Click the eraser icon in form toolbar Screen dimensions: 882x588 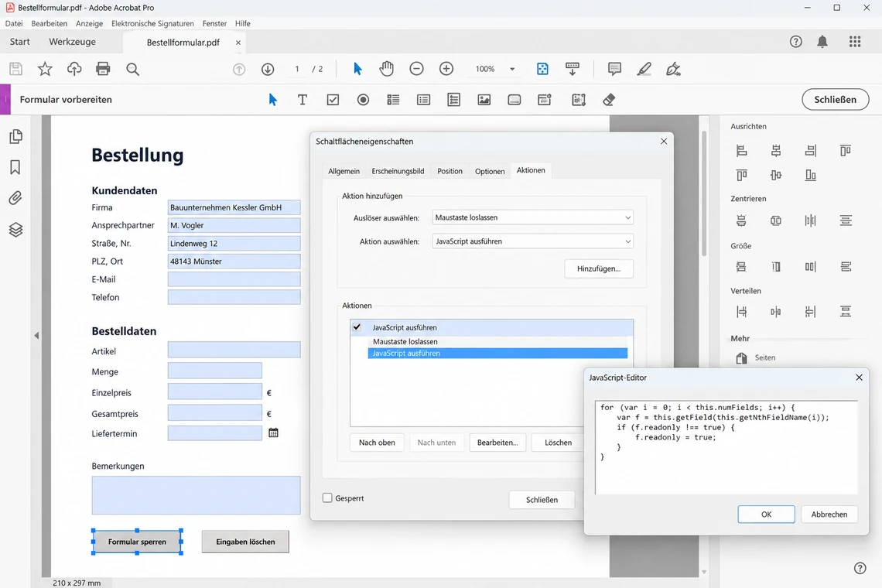coord(609,100)
